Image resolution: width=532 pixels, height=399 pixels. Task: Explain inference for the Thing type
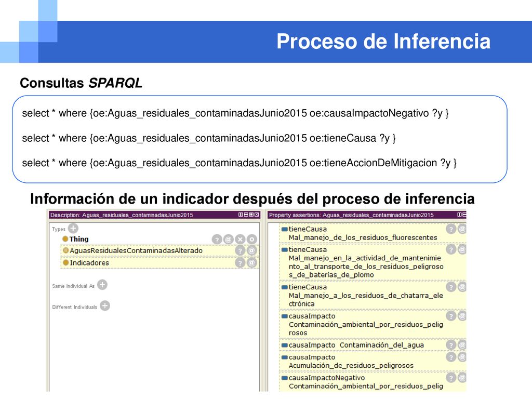[x=217, y=239]
